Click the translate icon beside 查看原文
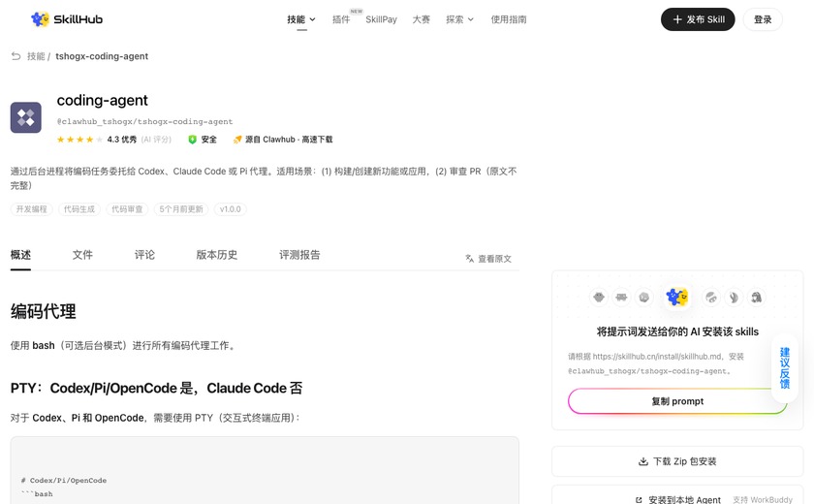The image size is (814, 504). [x=470, y=259]
